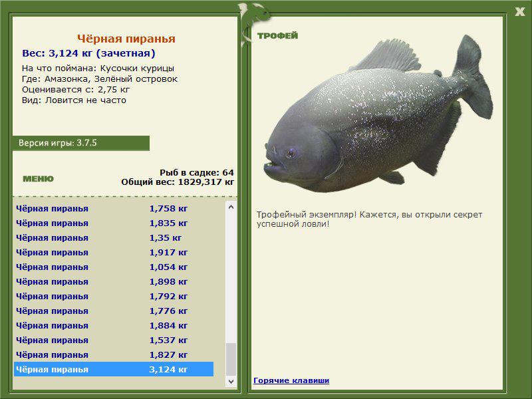The image size is (532, 399).
Task: Select the 1,758 кг piranha entry
Action: 113,208
